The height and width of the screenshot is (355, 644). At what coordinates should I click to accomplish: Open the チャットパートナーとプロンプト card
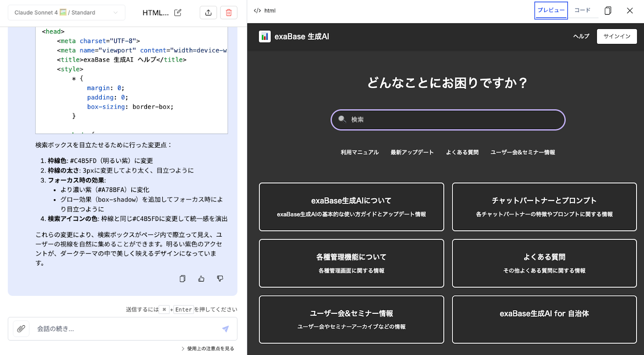[x=544, y=207]
